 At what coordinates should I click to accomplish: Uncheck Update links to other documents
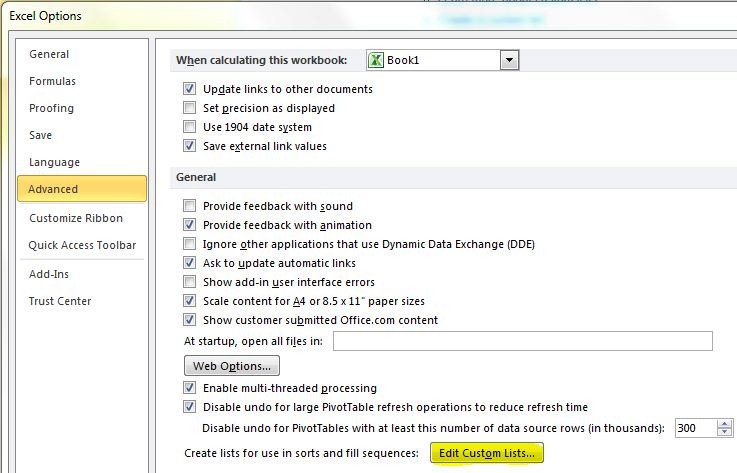coord(189,88)
